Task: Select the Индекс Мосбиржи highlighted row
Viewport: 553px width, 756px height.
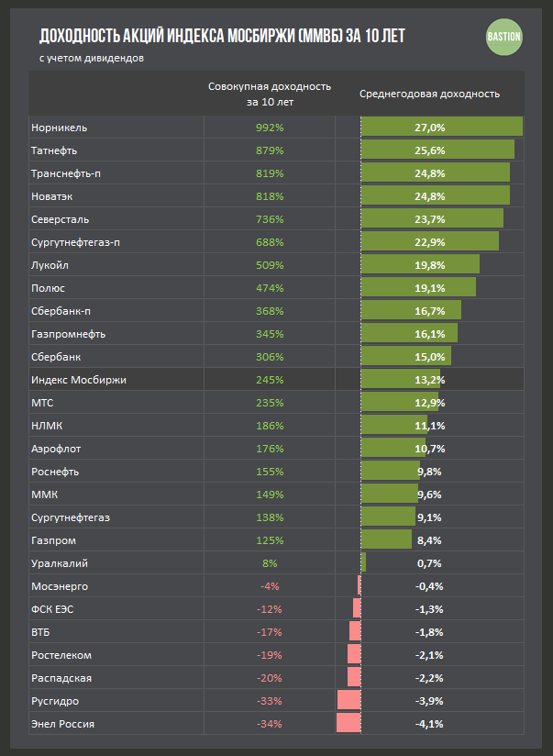Action: click(276, 380)
